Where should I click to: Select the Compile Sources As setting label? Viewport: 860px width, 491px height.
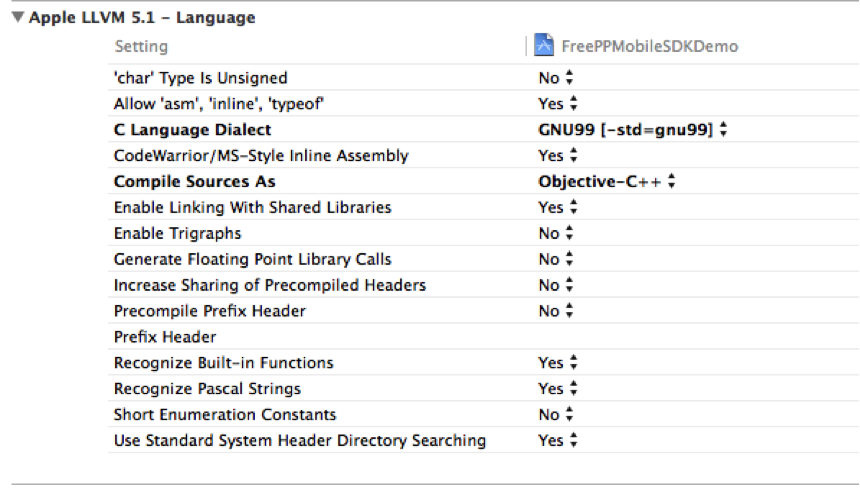[x=194, y=182]
